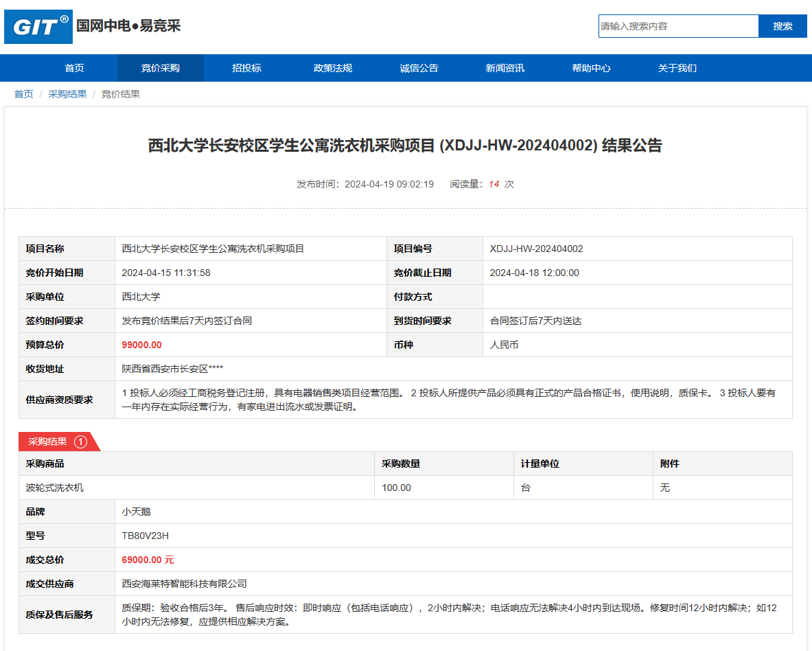Go to 招投标 in navigation bar
The height and width of the screenshot is (651, 812).
click(x=246, y=68)
